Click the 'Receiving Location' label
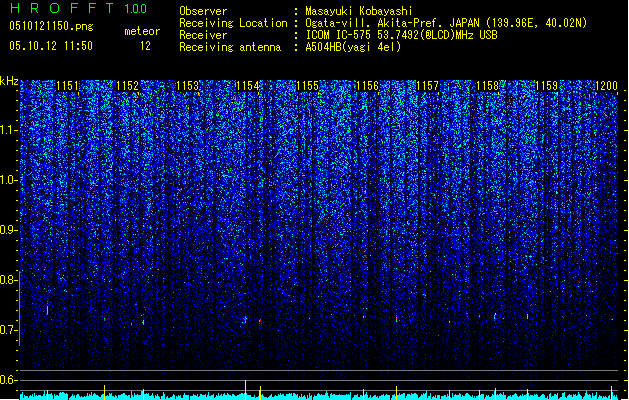This screenshot has width=629, height=400. [x=233, y=23]
